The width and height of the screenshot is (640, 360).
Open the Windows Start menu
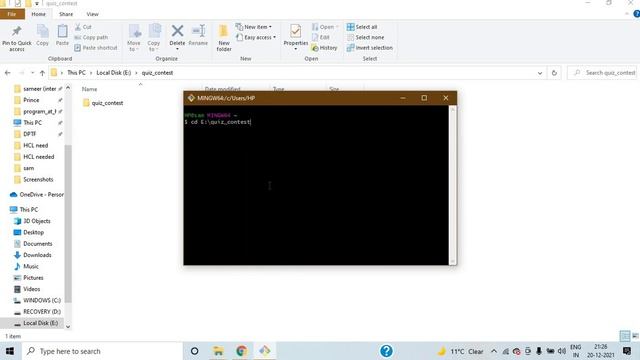pos(10,351)
